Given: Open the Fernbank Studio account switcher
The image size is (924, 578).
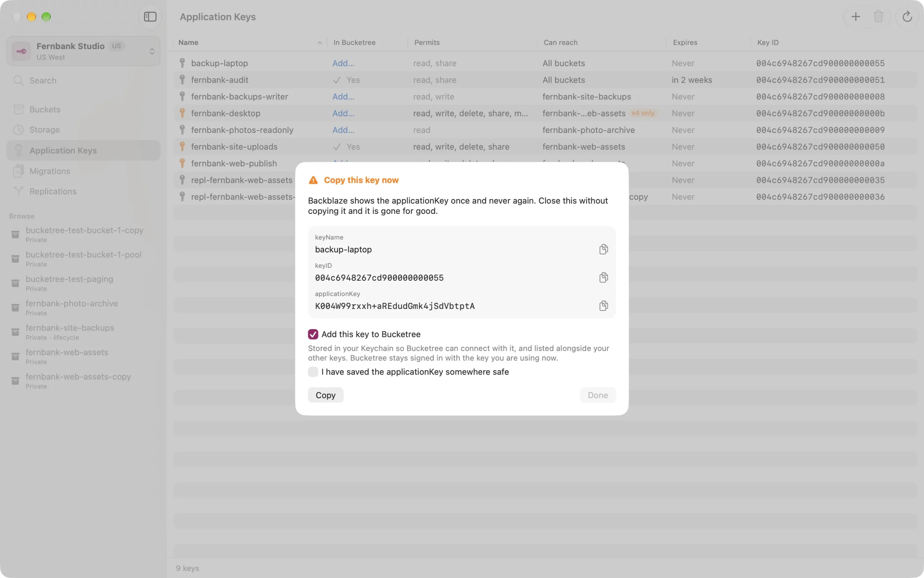Looking at the screenshot, I should coord(83,51).
